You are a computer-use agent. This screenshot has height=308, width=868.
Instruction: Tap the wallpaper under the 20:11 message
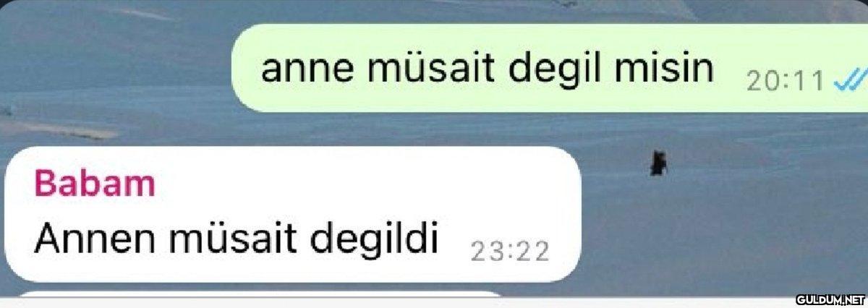[723, 130]
